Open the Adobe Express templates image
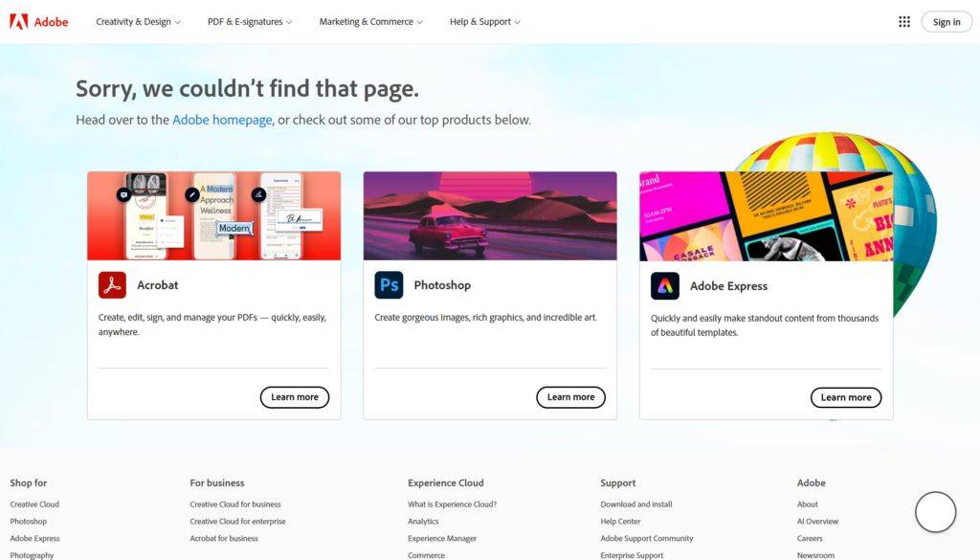The image size is (980, 560). [x=767, y=216]
